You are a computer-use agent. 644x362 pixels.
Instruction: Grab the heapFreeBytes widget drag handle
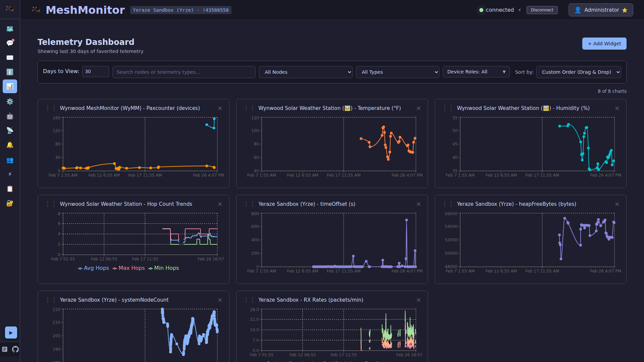coord(448,204)
